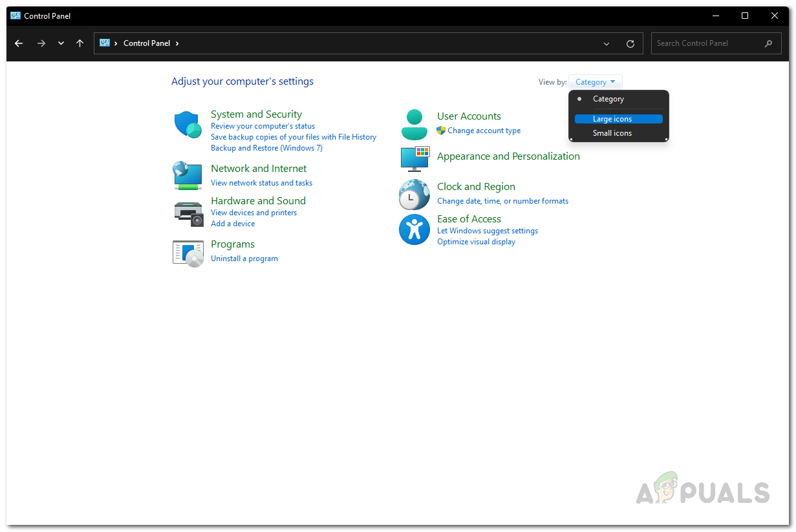Image resolution: width=796 pixels, height=532 pixels.
Task: Click Uninstall a program link
Action: click(244, 259)
